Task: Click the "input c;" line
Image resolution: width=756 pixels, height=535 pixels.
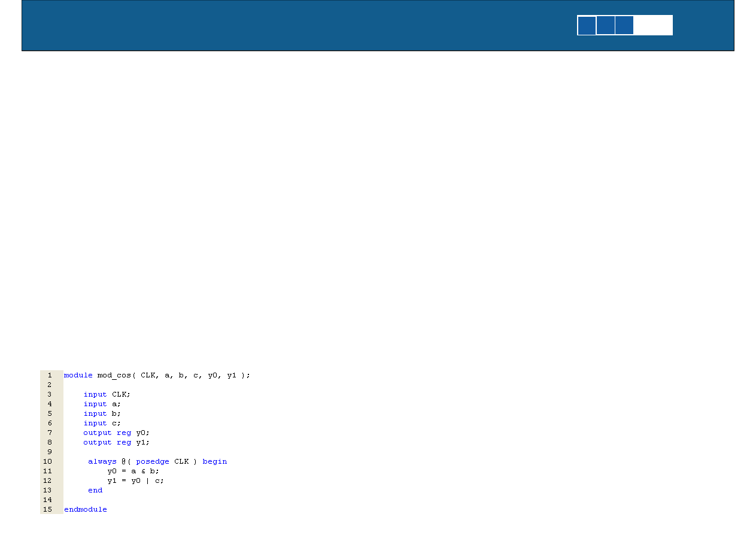Action: tap(102, 424)
